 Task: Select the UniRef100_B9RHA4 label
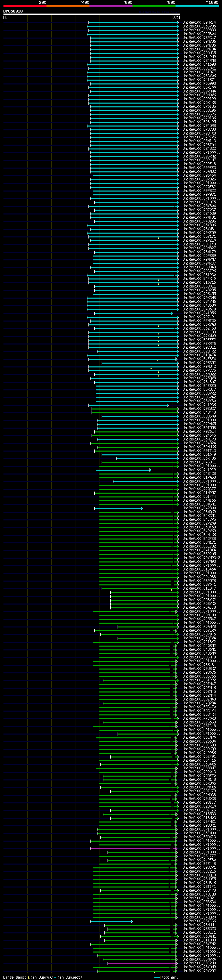[x=199, y=91]
